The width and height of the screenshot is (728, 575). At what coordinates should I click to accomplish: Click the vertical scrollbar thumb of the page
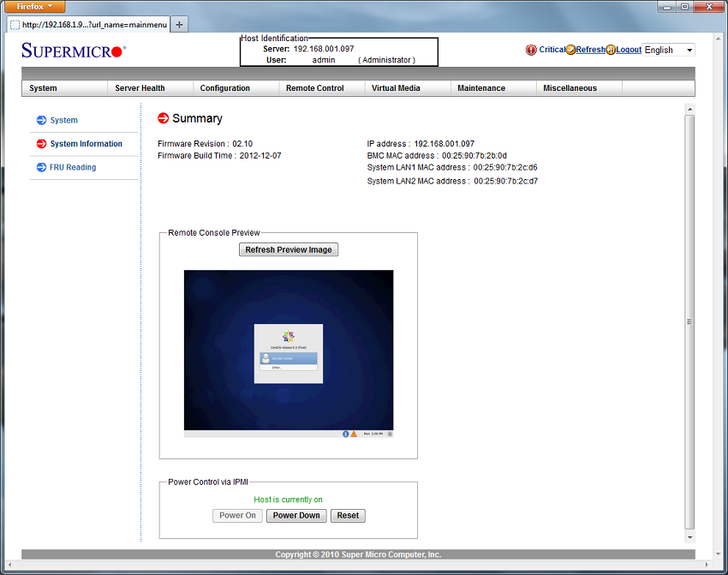690,322
